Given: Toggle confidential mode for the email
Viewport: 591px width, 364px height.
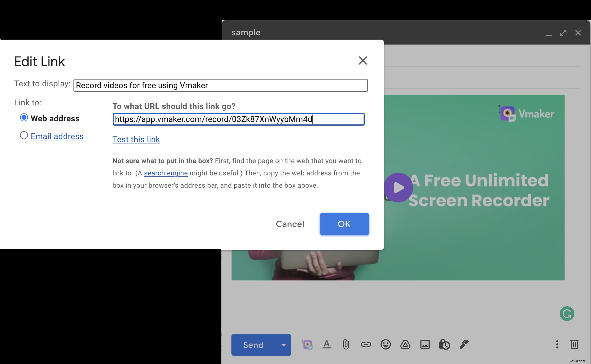Looking at the screenshot, I should pyautogui.click(x=444, y=345).
